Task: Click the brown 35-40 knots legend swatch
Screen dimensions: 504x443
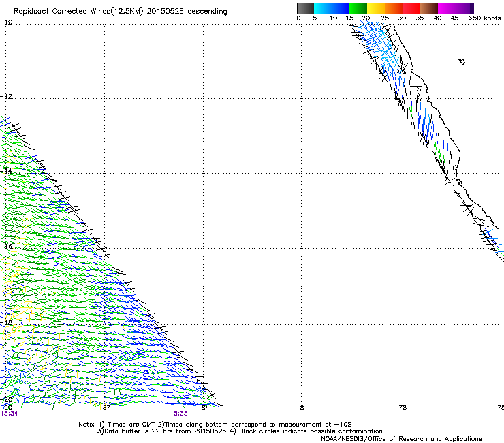Action: point(429,8)
